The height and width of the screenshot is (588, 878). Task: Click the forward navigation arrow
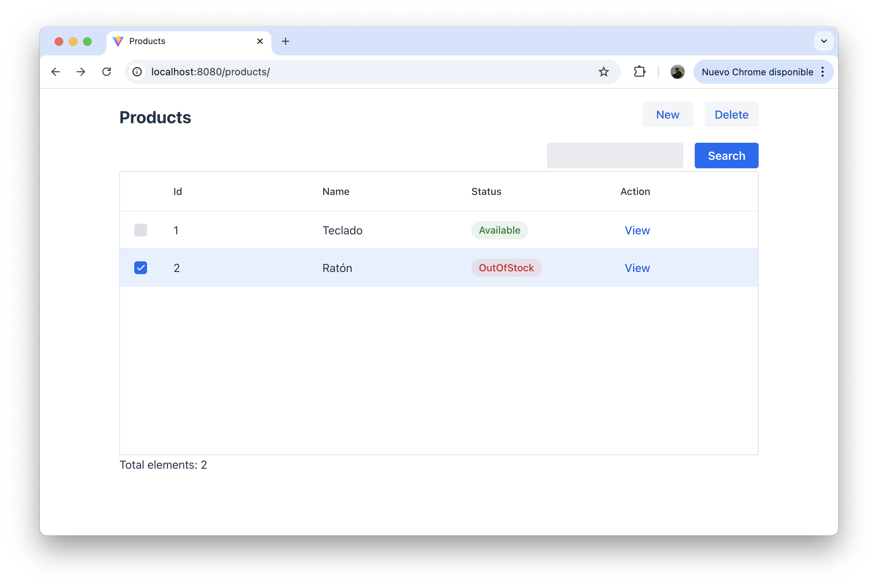81,72
